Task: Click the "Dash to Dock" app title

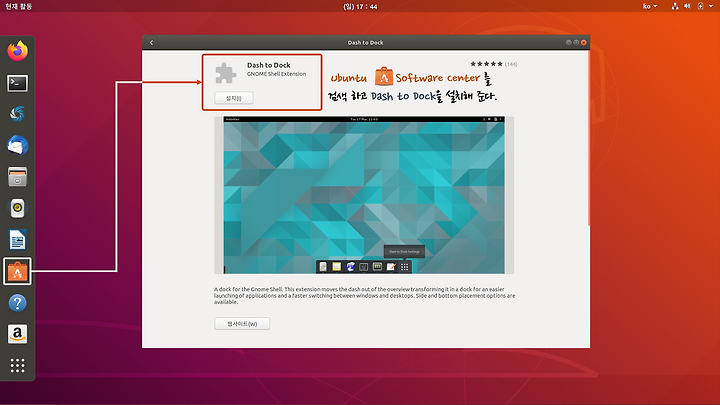Action: click(x=269, y=65)
